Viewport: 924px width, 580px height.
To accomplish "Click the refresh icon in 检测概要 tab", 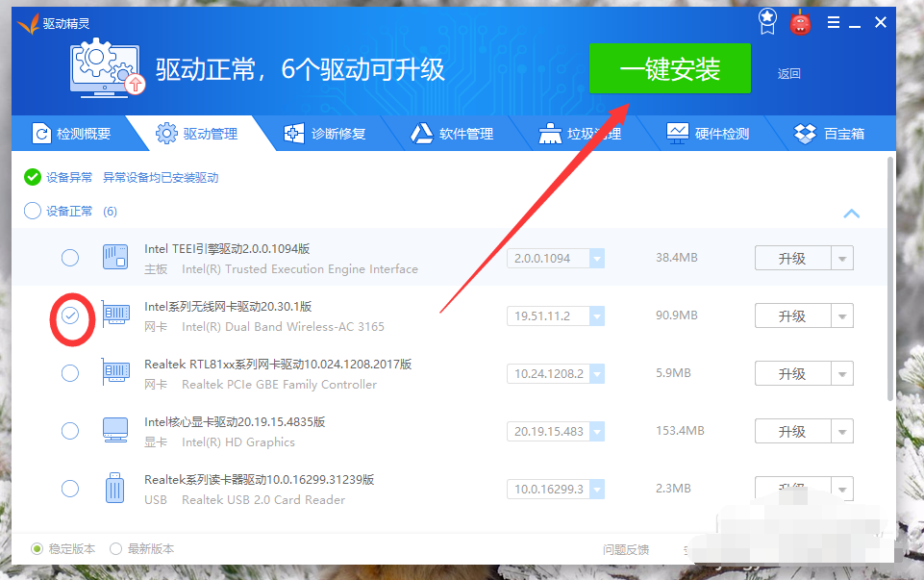I will [41, 134].
